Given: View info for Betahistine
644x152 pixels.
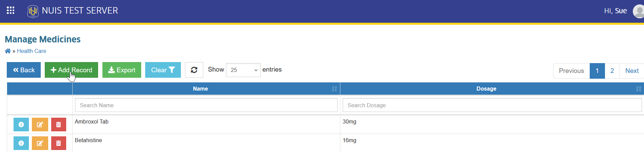Looking at the screenshot, I should click(21, 143).
